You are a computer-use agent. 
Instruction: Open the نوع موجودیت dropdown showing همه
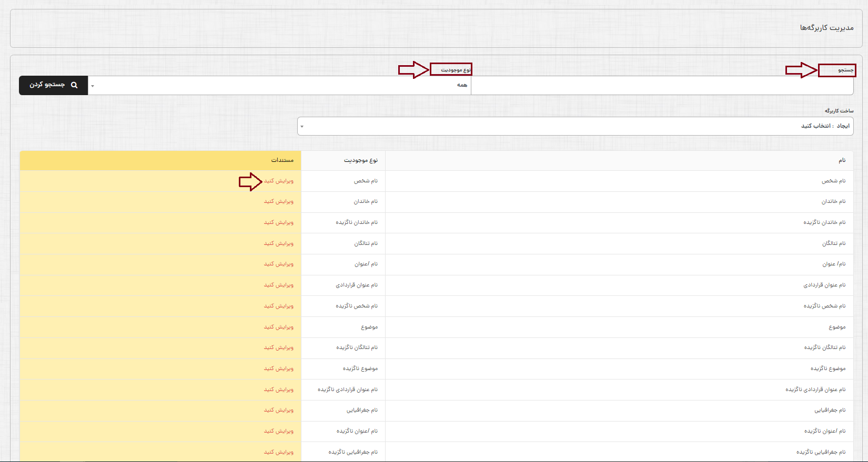[279, 86]
